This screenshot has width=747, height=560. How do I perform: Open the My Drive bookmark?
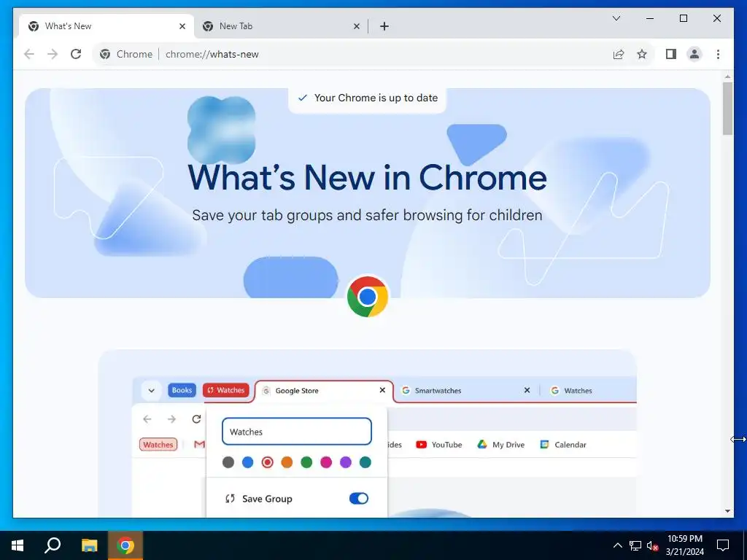pos(500,444)
